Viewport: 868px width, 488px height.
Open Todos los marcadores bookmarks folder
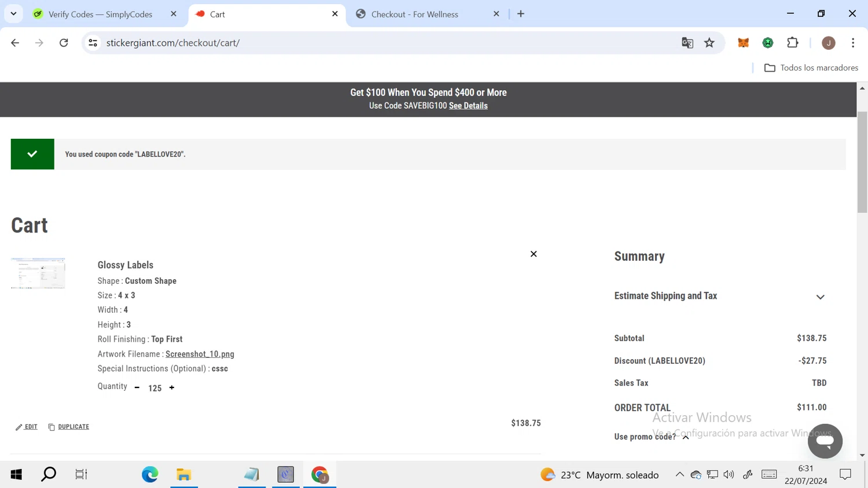click(x=811, y=68)
